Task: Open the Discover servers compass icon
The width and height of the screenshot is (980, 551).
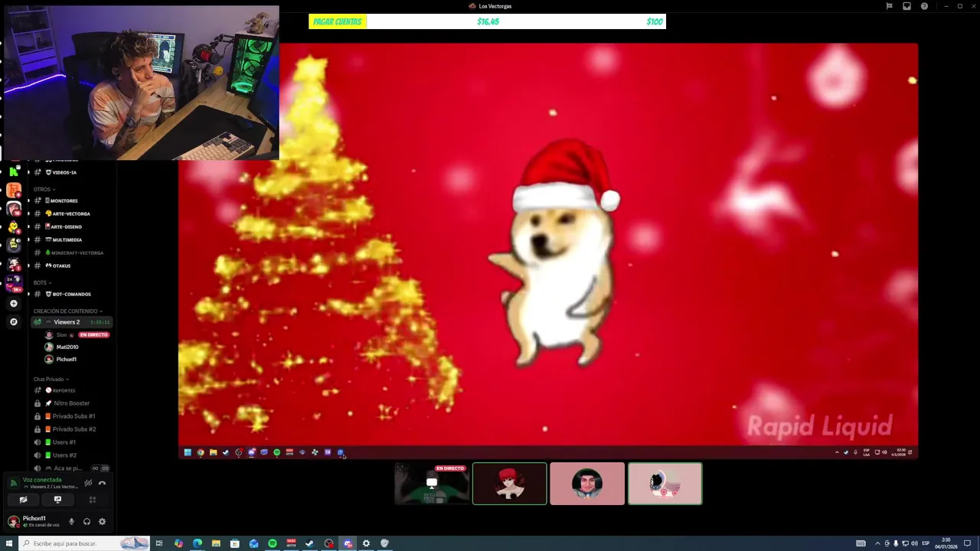Action: (x=13, y=322)
